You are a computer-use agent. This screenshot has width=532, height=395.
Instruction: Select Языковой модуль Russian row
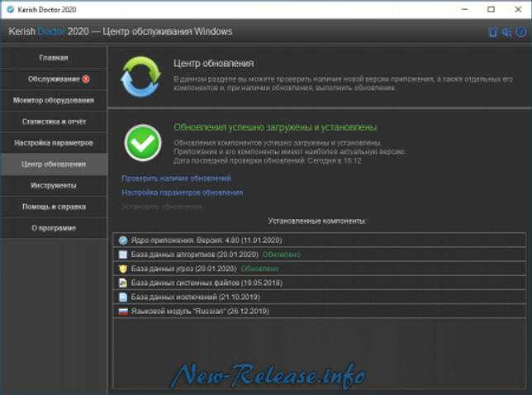(x=320, y=312)
